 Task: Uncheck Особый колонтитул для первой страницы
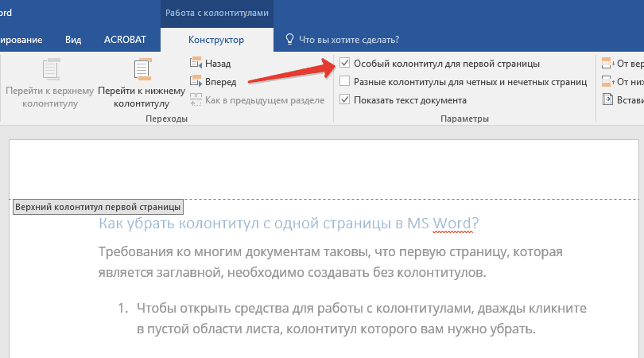coord(344,63)
